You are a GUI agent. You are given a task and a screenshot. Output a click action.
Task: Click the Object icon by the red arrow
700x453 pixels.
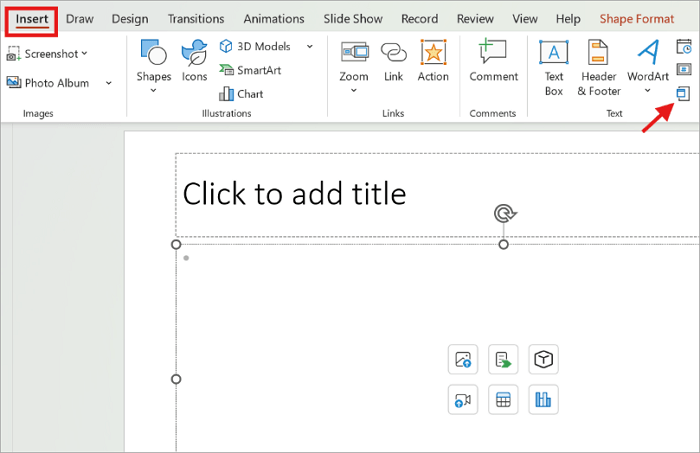click(x=683, y=93)
